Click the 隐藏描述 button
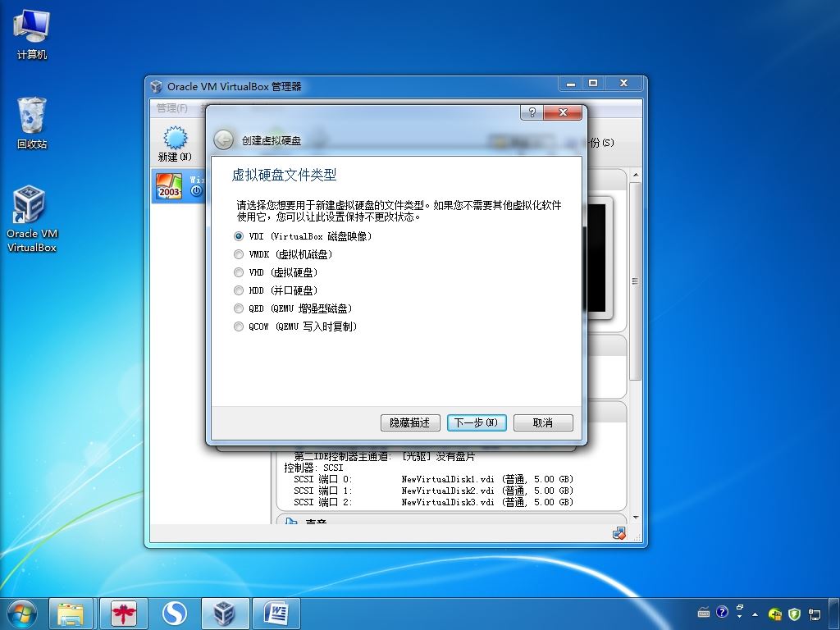The image size is (840, 630). [410, 422]
